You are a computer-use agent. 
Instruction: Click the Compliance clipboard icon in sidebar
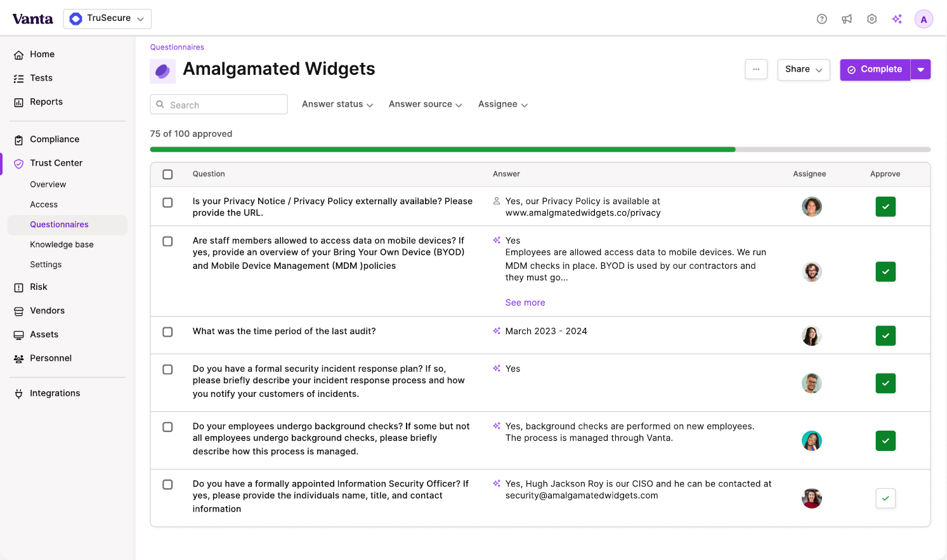[19, 140]
